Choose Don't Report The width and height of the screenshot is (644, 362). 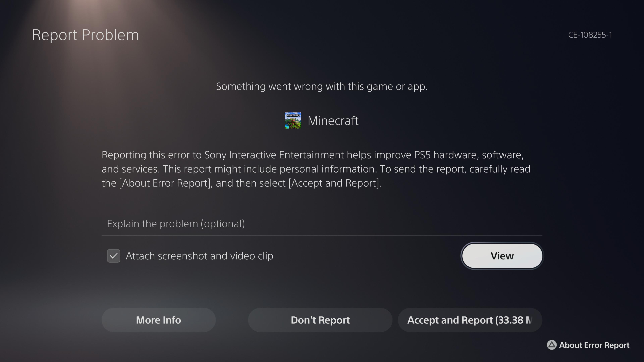tap(320, 320)
